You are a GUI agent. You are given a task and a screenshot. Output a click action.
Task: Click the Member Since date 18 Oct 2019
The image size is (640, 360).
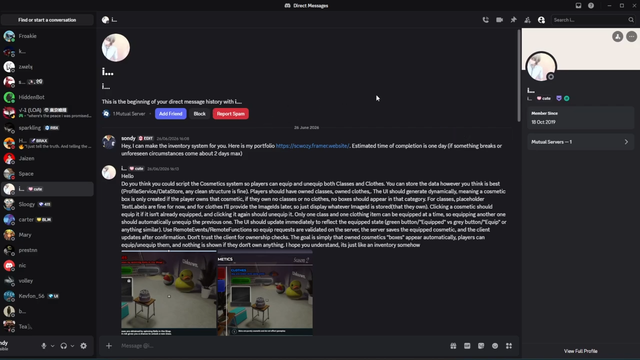[543, 122]
